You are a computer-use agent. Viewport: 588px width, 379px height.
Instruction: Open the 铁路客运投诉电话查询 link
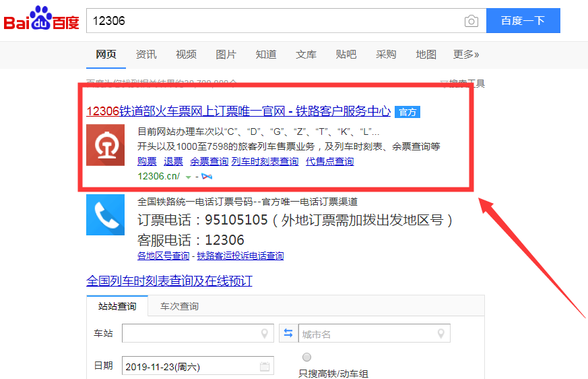[x=240, y=256]
